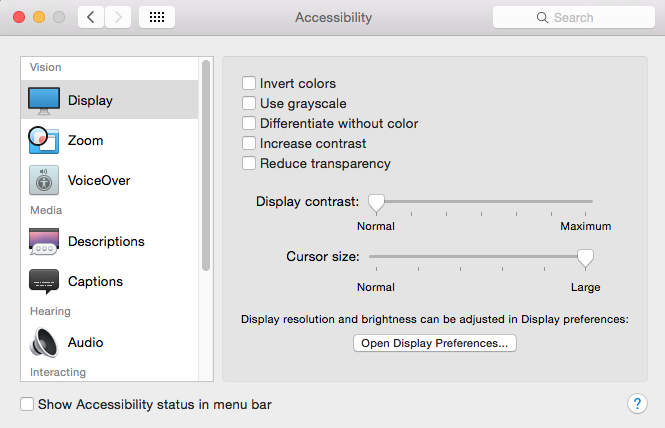Open the Descriptions icon under Media

[44, 241]
